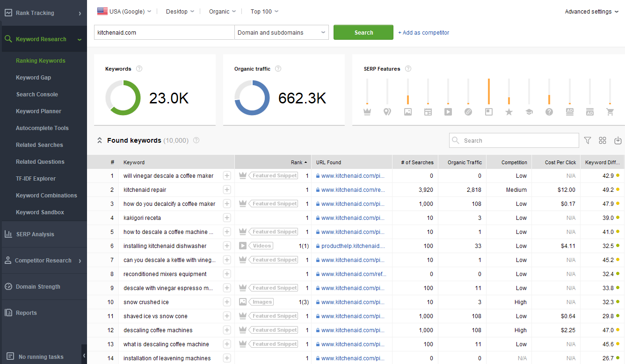Open Keyword Gap page

(33, 78)
